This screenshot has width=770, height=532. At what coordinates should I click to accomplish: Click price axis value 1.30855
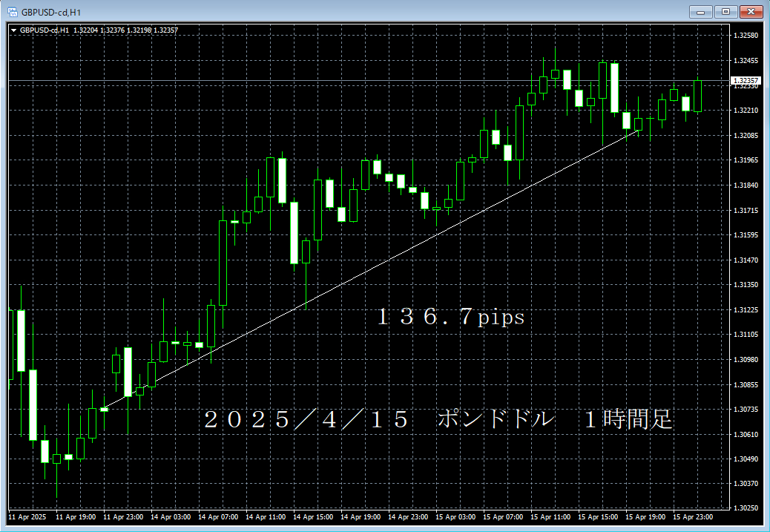click(746, 384)
